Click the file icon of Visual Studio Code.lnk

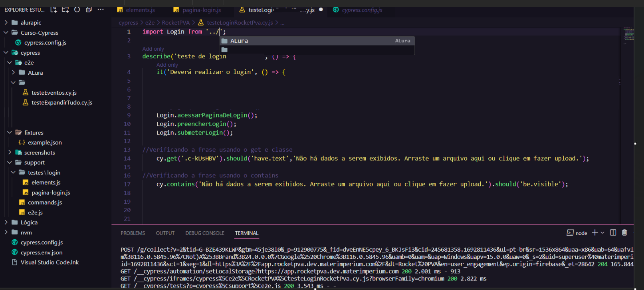tap(15, 262)
